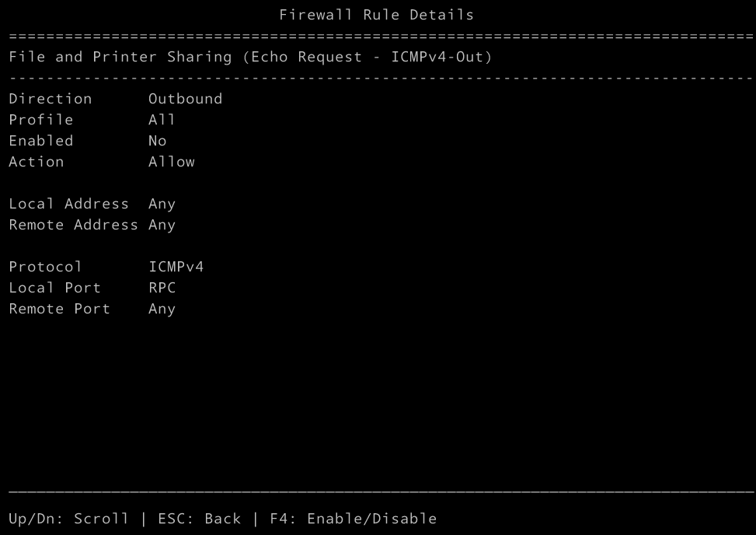Click the Enabled value 'No'
Image resolution: width=756 pixels, height=535 pixels.
(157, 141)
